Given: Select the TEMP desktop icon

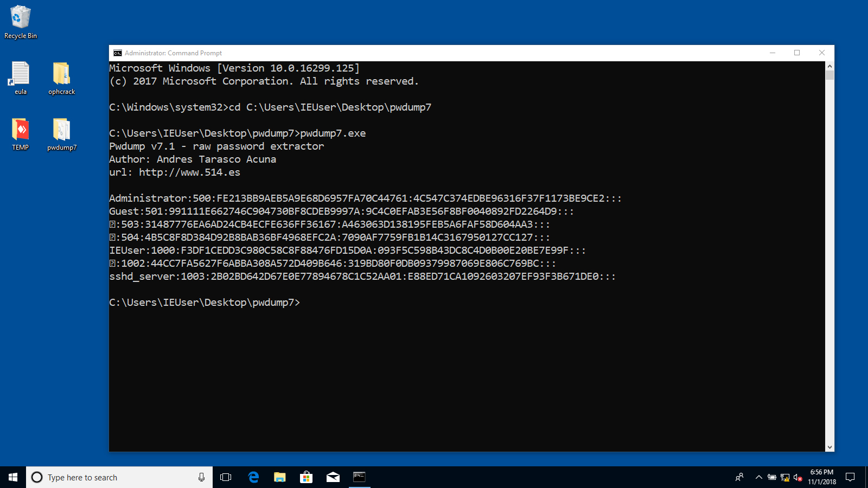Looking at the screenshot, I should pyautogui.click(x=21, y=134).
